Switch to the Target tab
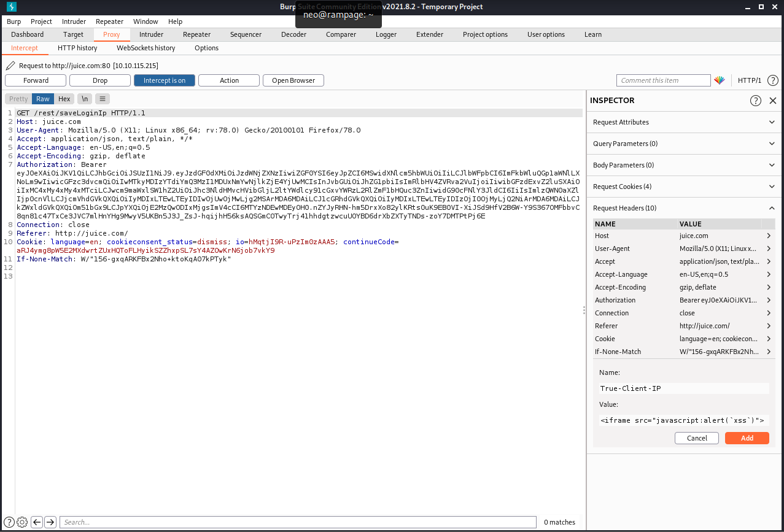Image resolution: width=784 pixels, height=532 pixels. coord(73,34)
